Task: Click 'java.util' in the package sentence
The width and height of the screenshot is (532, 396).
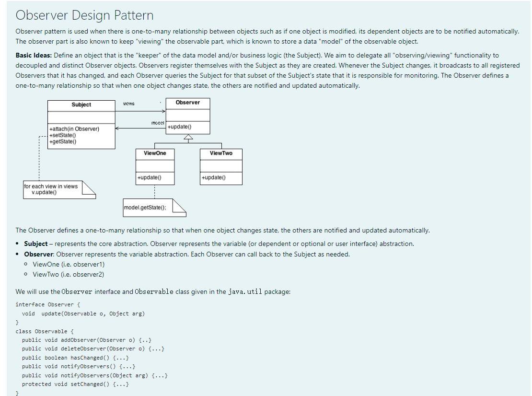Action: pos(245,292)
